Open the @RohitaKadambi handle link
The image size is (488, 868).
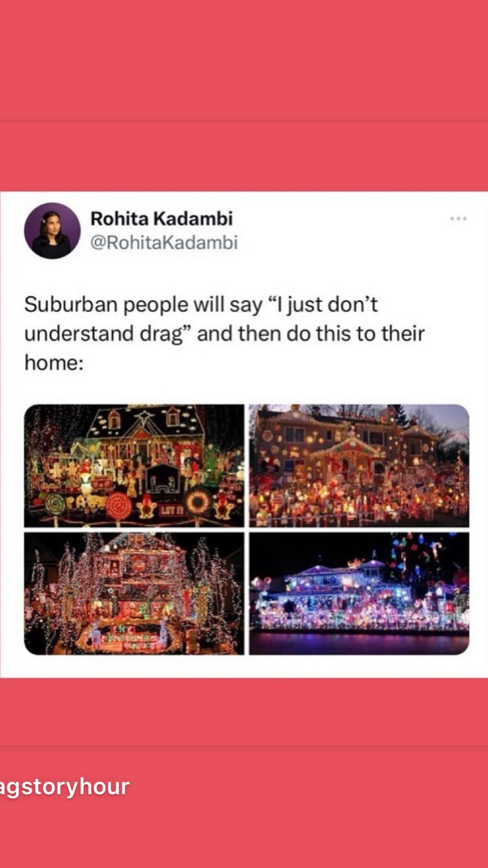(x=164, y=242)
